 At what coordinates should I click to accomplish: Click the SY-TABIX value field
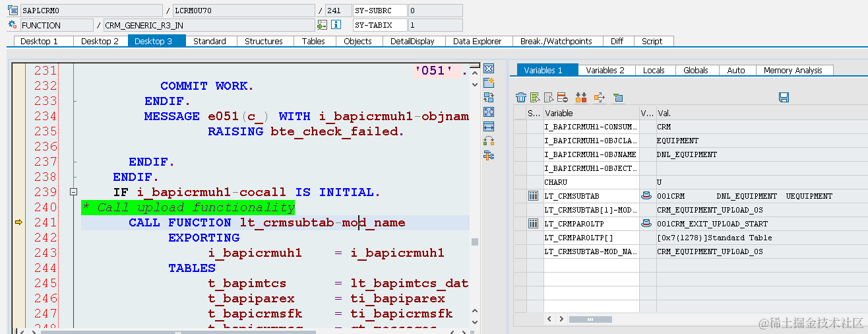point(435,25)
